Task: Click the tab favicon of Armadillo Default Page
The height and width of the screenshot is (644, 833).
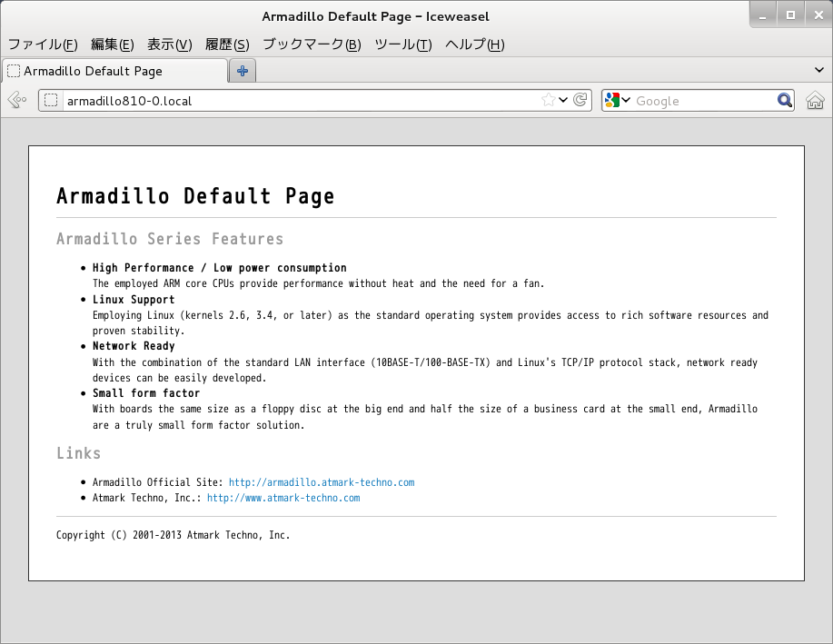Action: (x=14, y=71)
